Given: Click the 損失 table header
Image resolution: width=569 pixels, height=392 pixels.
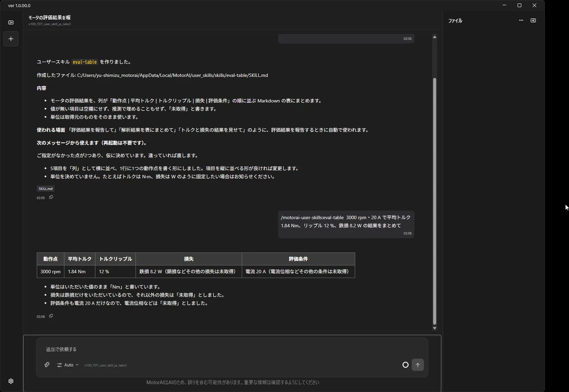Looking at the screenshot, I should click(x=189, y=259).
